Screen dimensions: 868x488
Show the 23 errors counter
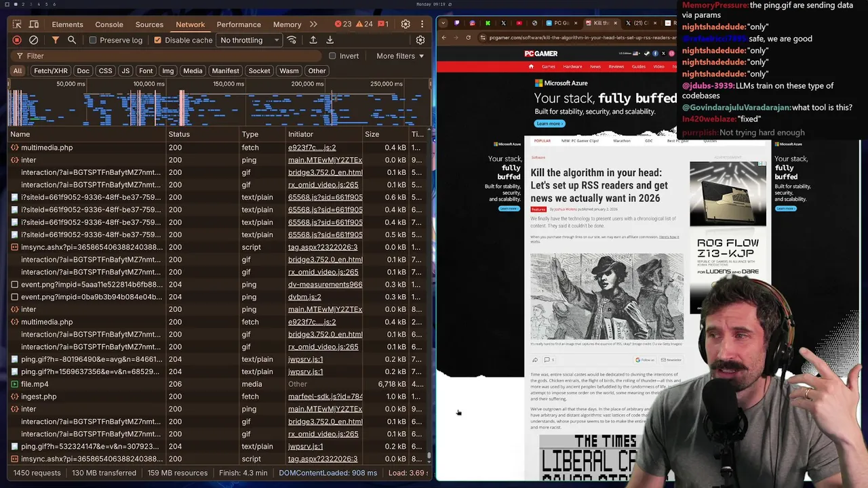pos(342,24)
